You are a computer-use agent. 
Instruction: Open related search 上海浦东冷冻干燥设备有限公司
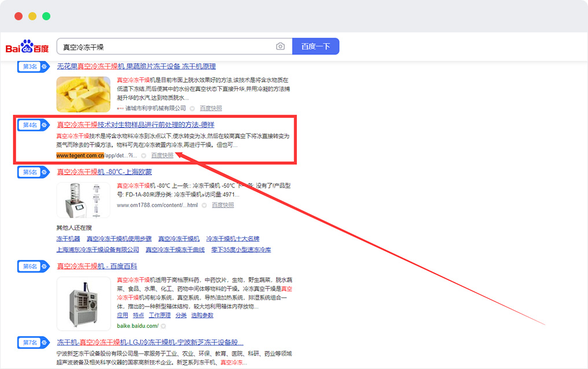click(98, 249)
